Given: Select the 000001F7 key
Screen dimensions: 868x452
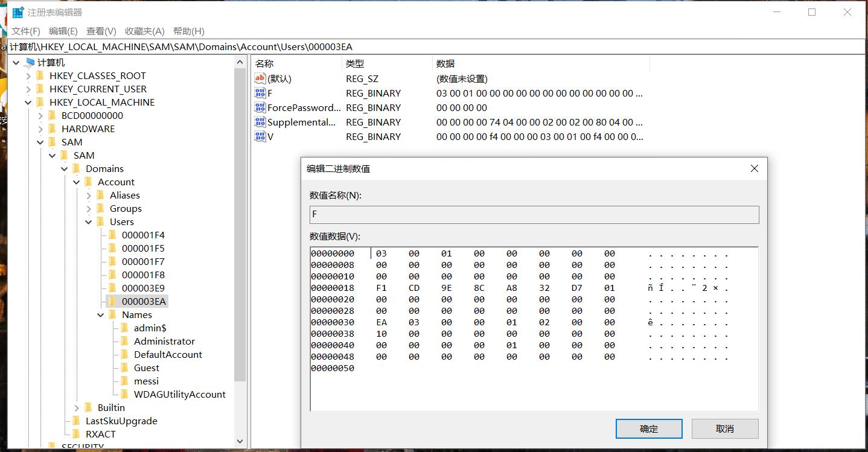Looking at the screenshot, I should pyautogui.click(x=143, y=261).
